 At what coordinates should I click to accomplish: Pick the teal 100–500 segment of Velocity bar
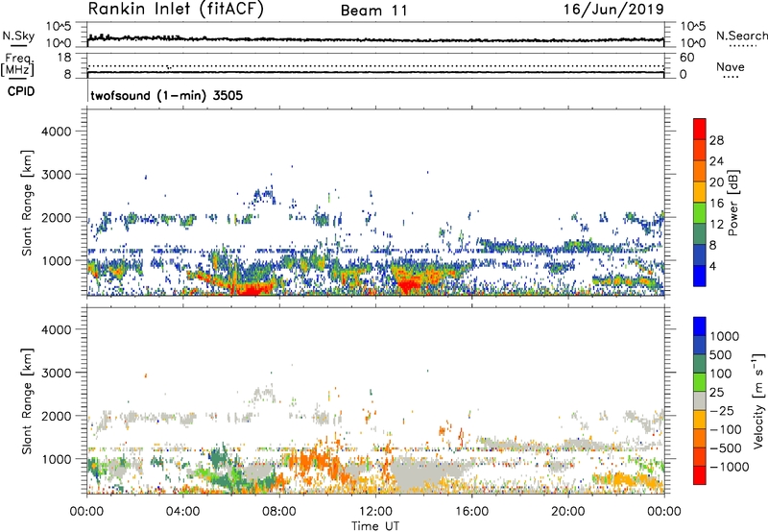700,364
